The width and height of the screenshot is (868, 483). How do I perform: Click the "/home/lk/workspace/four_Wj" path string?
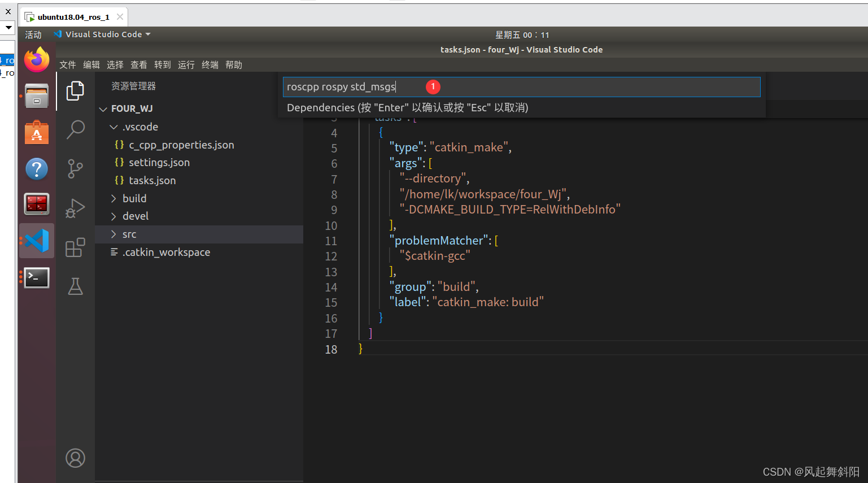(483, 194)
